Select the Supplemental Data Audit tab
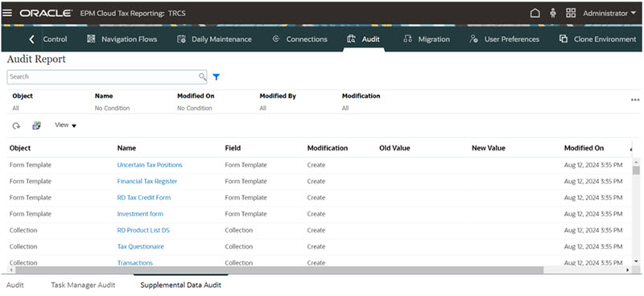This screenshot has height=296, width=644. pyautogui.click(x=180, y=286)
